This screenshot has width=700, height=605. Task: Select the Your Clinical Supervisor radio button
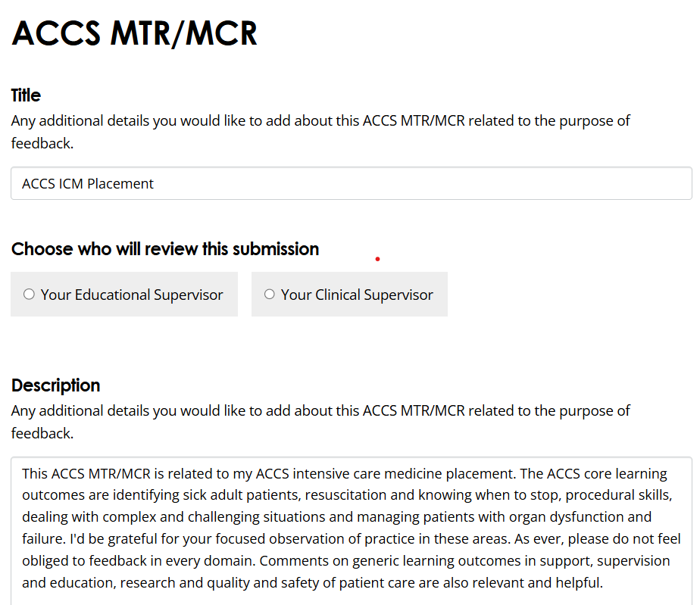(269, 294)
